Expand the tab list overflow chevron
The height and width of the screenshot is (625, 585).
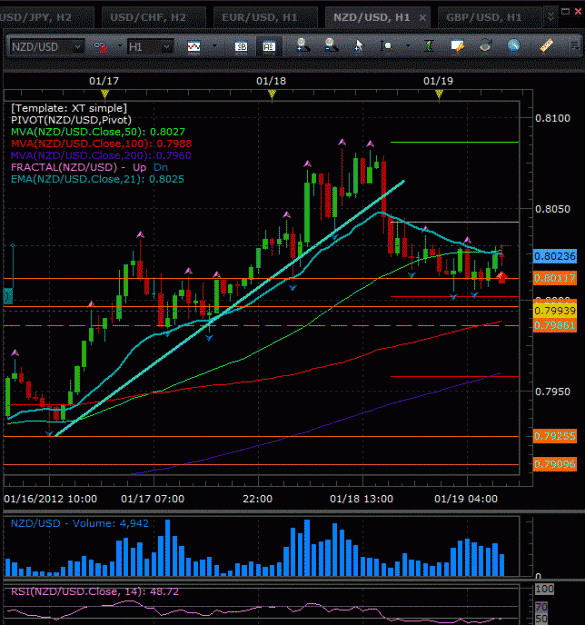(x=551, y=17)
